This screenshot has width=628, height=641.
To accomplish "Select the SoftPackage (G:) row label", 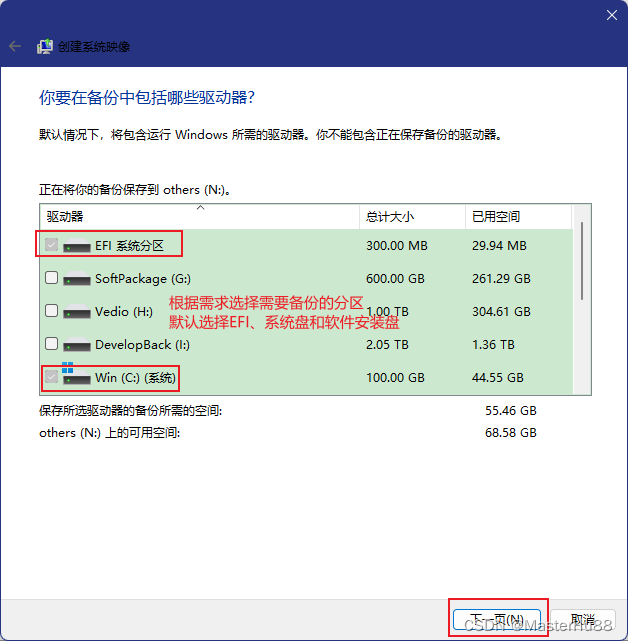I will pos(143,279).
